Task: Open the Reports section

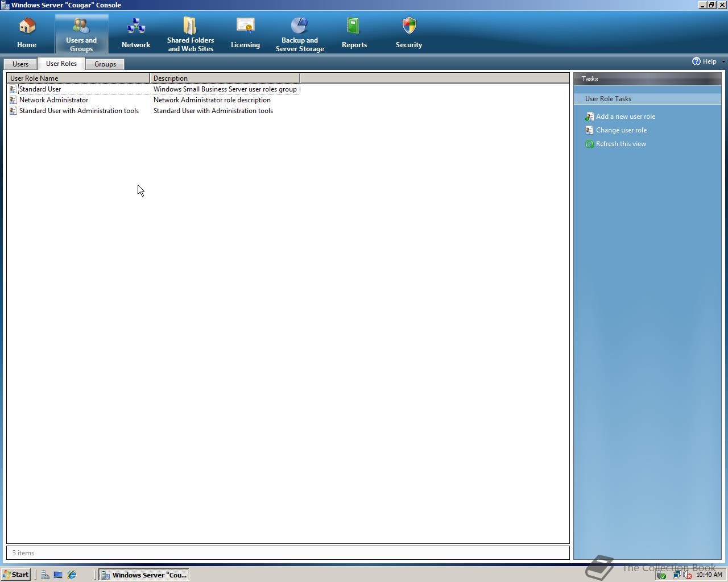Action: (x=354, y=34)
